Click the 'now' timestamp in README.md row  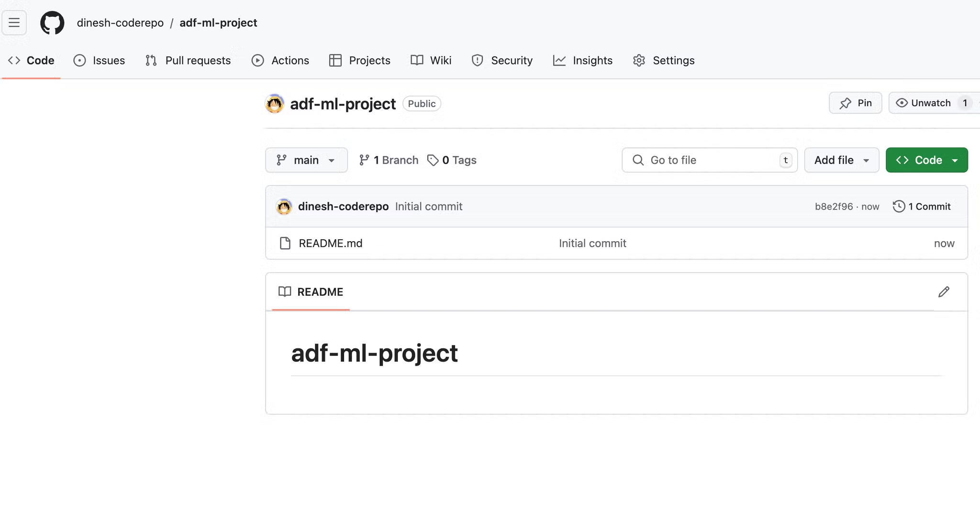pyautogui.click(x=944, y=244)
